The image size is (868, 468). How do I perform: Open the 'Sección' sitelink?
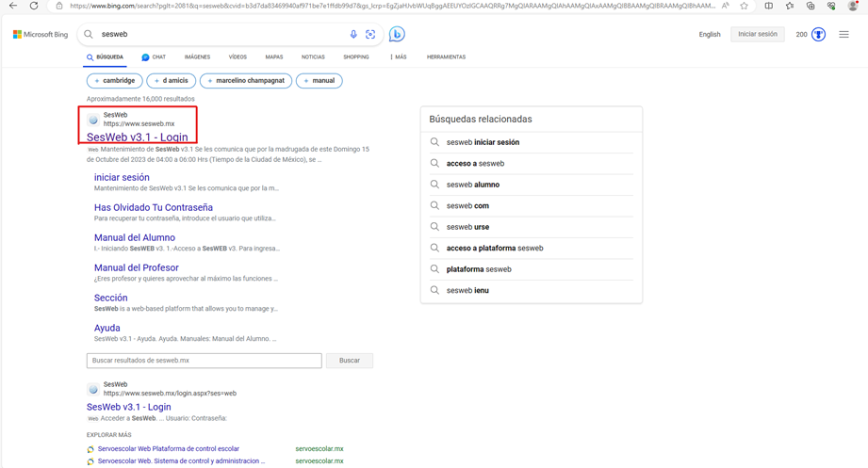(110, 298)
